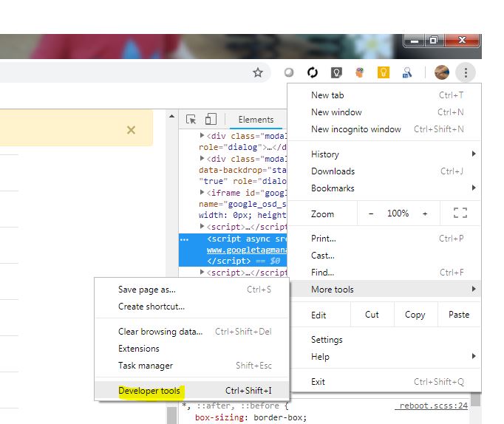This screenshot has height=424, width=504.
Task: Open Downloads from the menu
Action: pyautogui.click(x=386, y=171)
